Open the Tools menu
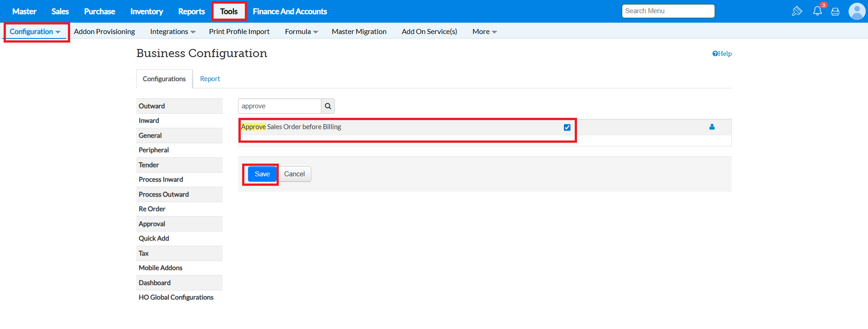This screenshot has height=329, width=868. tap(229, 11)
